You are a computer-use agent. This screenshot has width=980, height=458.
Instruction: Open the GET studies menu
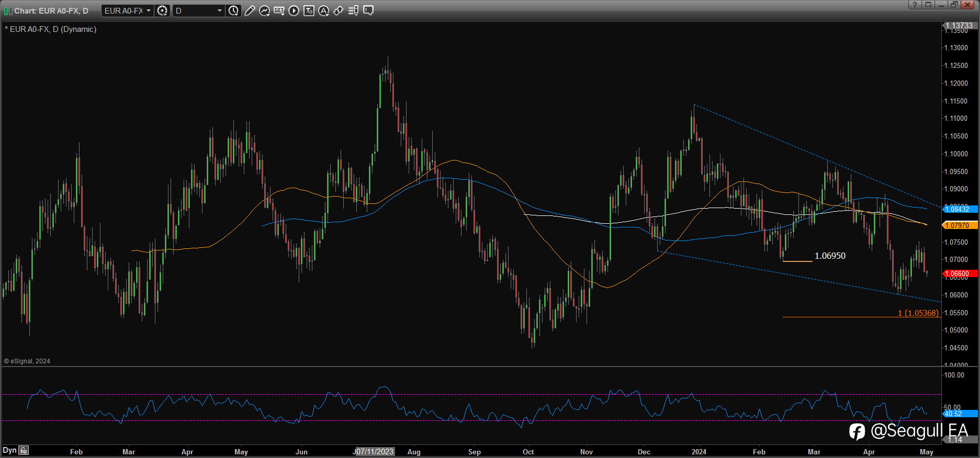(x=279, y=10)
